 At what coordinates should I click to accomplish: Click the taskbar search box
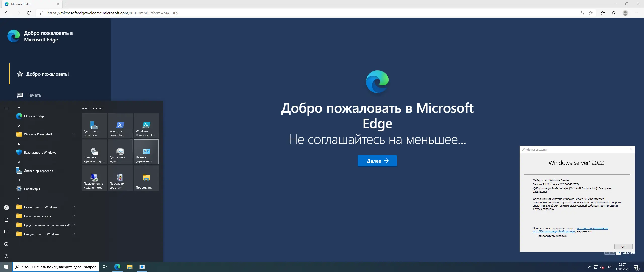[x=55, y=267]
